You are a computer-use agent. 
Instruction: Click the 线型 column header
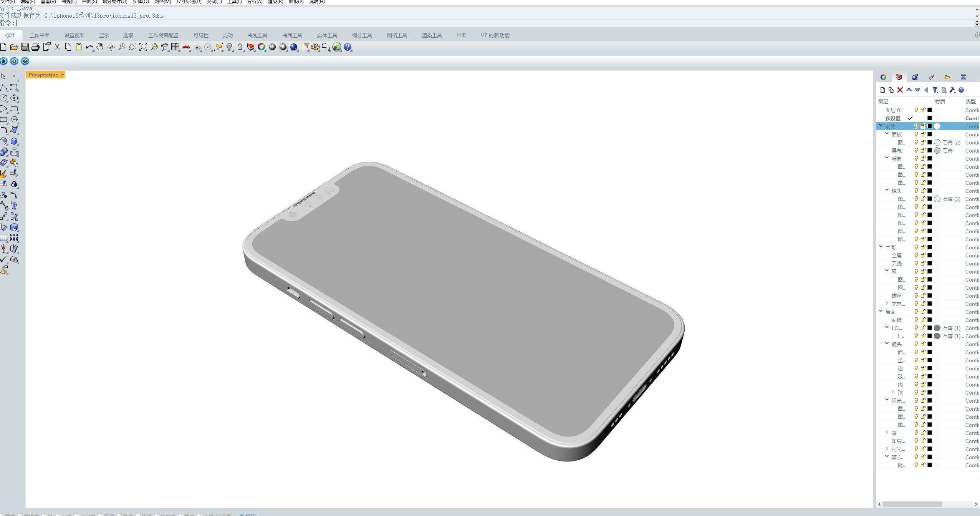coord(970,101)
